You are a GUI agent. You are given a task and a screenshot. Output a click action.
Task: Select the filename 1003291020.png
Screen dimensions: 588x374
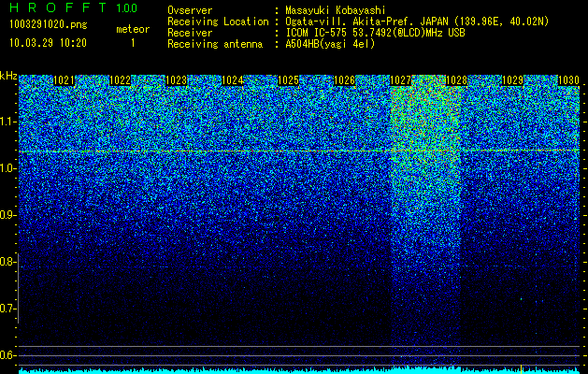pyautogui.click(x=49, y=25)
